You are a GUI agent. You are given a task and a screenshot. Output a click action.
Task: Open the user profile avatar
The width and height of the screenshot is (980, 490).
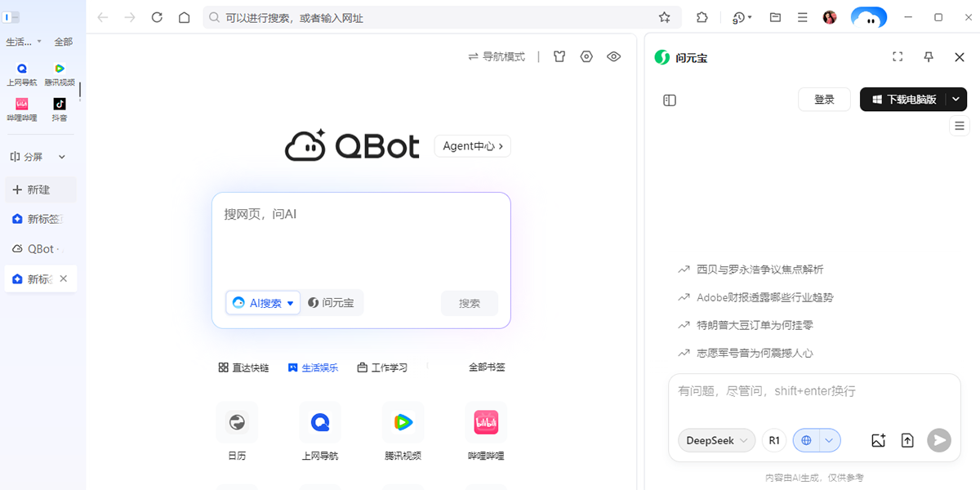830,17
